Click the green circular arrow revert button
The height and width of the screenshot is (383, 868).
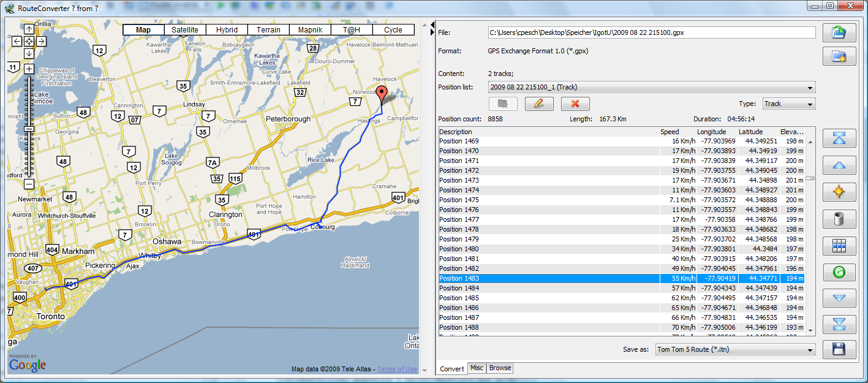[839, 272]
